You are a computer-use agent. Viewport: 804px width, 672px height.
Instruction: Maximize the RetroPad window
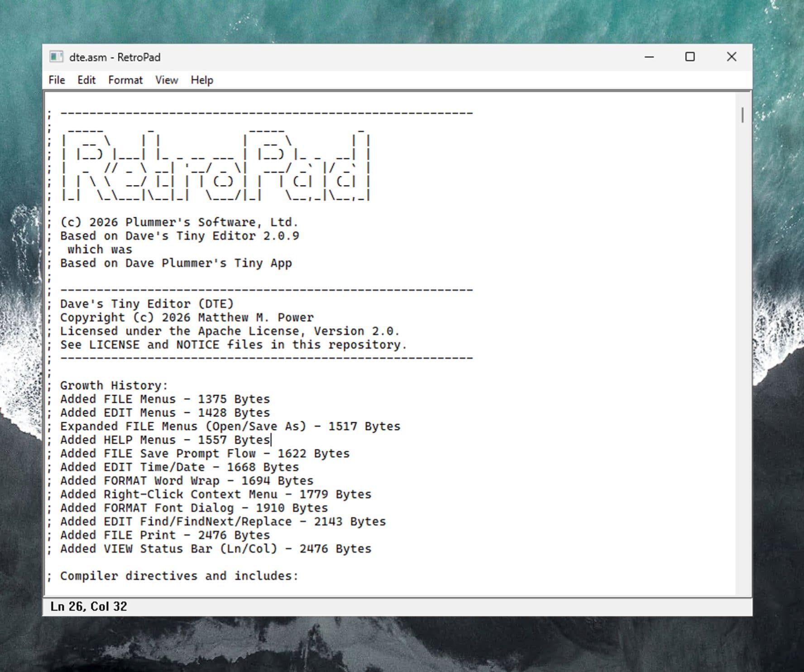click(690, 57)
